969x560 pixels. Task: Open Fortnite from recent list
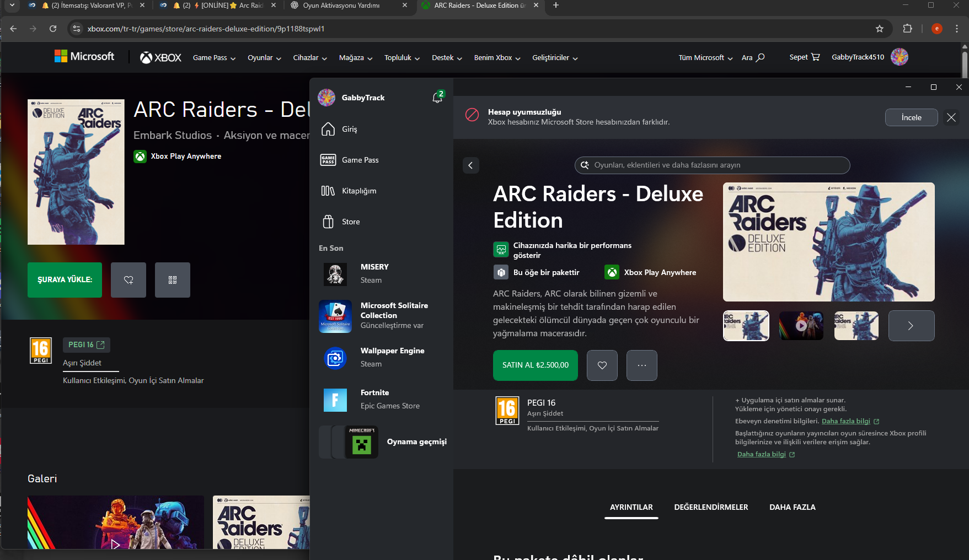(382, 400)
